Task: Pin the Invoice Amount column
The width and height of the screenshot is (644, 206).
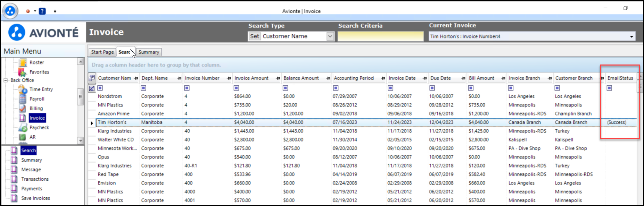Action: click(278, 78)
